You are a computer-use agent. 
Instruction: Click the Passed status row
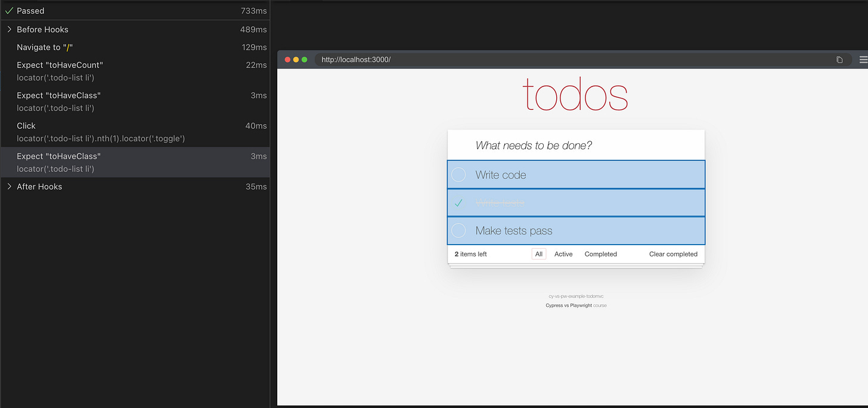point(135,11)
